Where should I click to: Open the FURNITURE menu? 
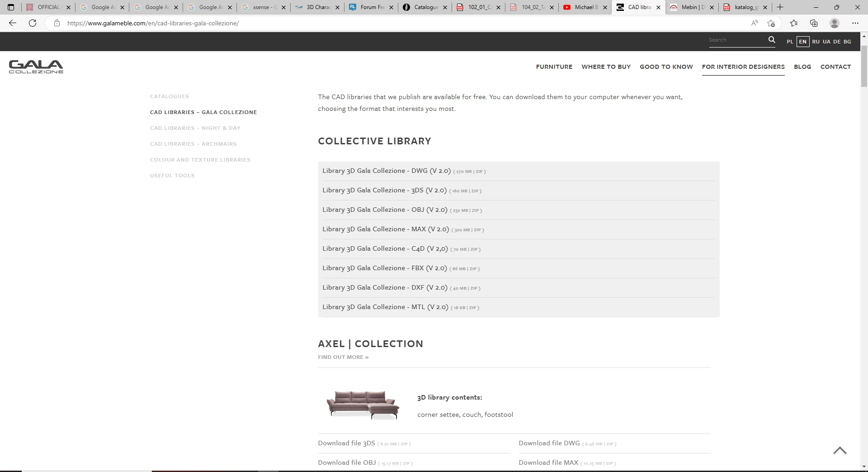click(x=554, y=67)
